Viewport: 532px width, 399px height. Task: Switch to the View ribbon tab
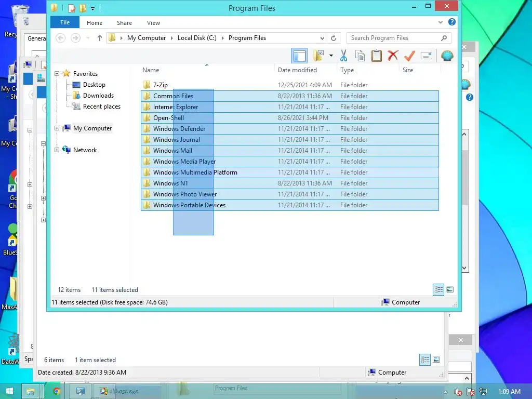[x=153, y=23]
